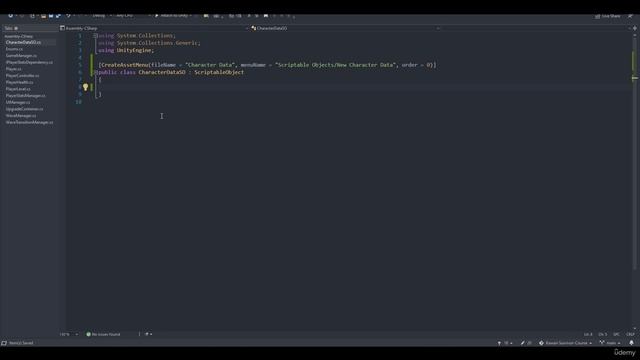Screen dimensions: 640x360
Task: Click the Undo icon in toolbar
Action: 68,16
